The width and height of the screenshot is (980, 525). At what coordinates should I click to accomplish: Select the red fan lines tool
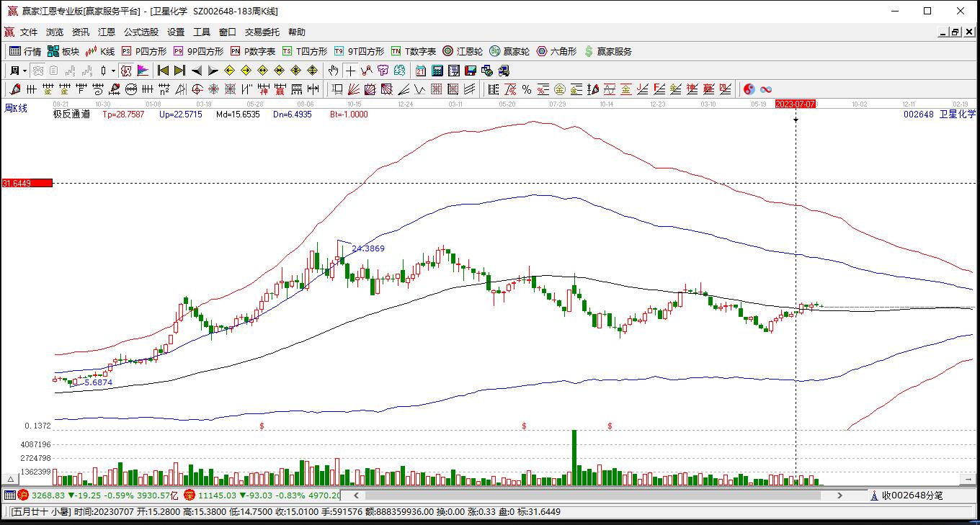tap(354, 89)
